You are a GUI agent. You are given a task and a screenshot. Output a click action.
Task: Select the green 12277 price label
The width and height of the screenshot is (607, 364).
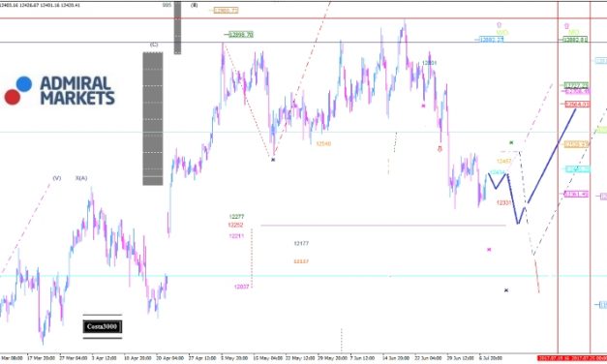pos(236,217)
